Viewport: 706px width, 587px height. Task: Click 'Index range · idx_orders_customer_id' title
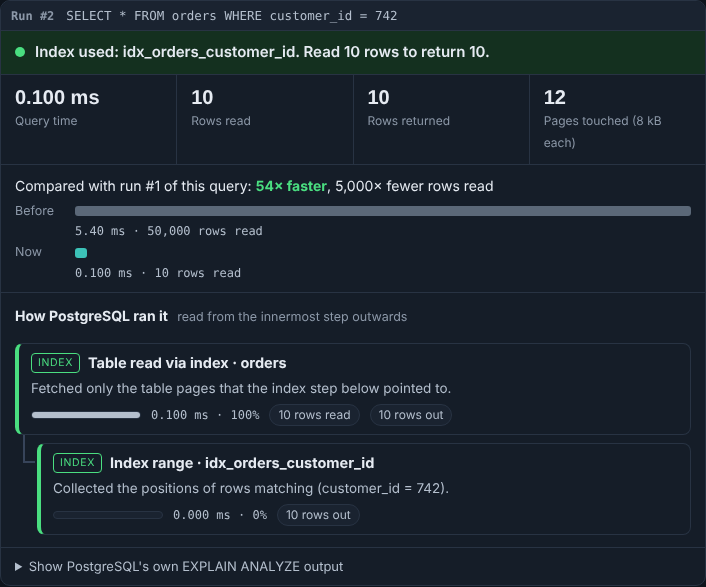pos(242,463)
